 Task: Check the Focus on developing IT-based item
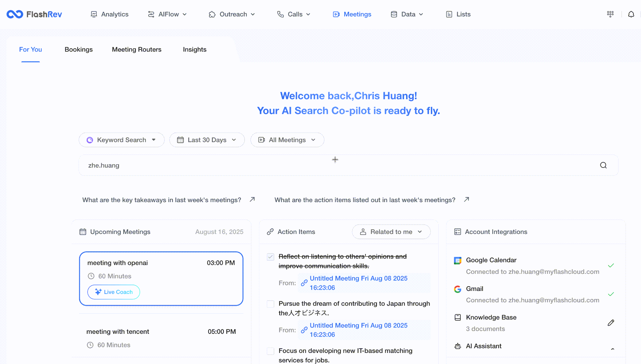270,351
